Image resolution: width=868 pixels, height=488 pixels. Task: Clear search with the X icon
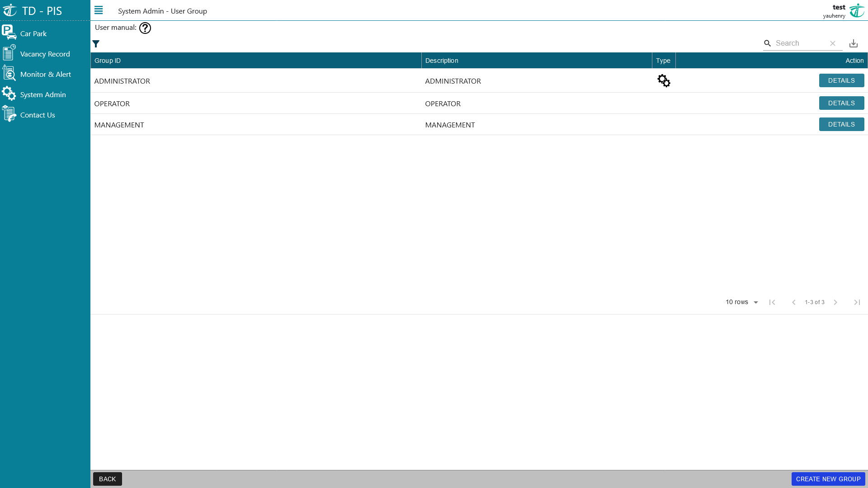[x=832, y=43]
